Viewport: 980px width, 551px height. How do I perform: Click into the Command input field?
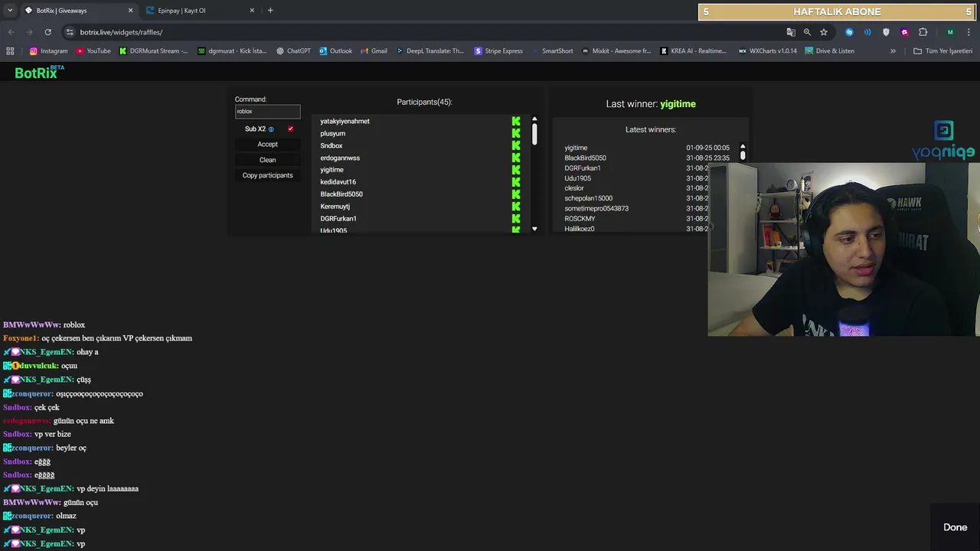tap(267, 111)
